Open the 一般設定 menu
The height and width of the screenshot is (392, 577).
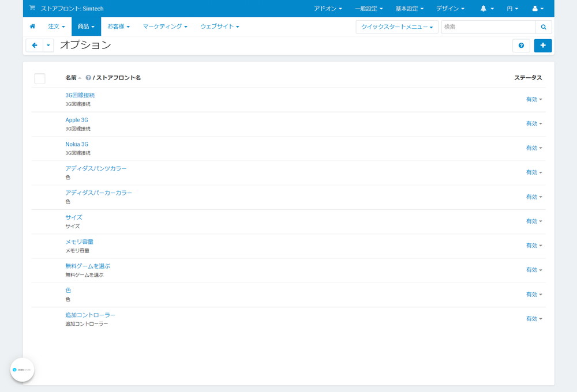369,9
